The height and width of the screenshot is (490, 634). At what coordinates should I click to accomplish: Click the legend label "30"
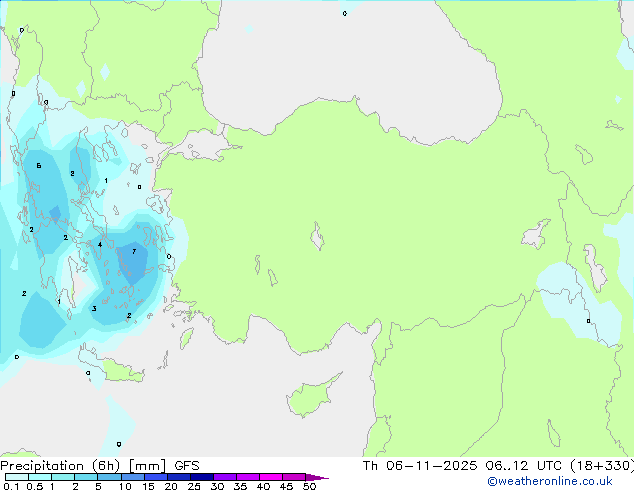coord(217,486)
